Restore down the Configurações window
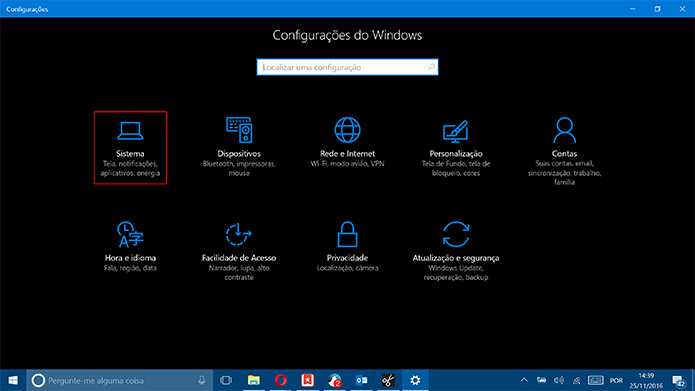 coord(657,9)
